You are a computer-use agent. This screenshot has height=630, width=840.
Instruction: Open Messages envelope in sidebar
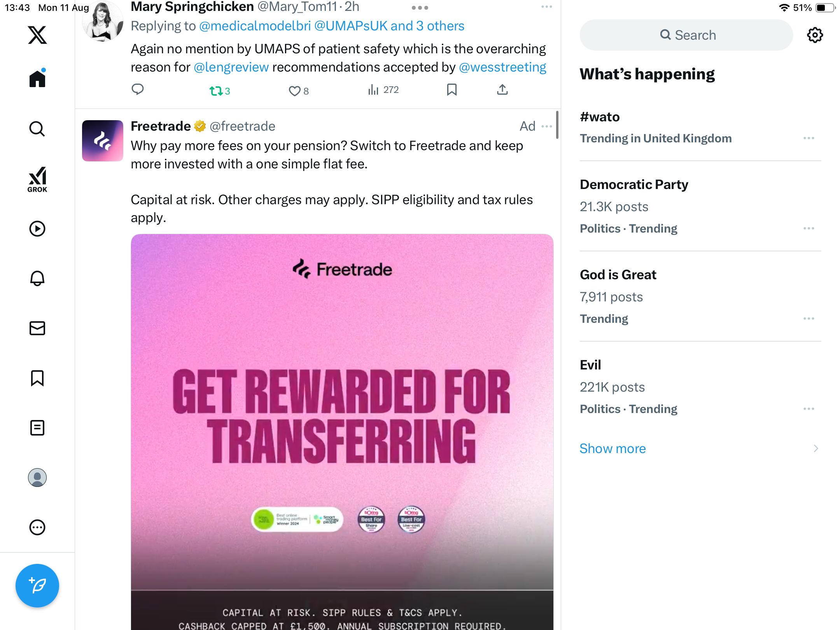point(37,328)
